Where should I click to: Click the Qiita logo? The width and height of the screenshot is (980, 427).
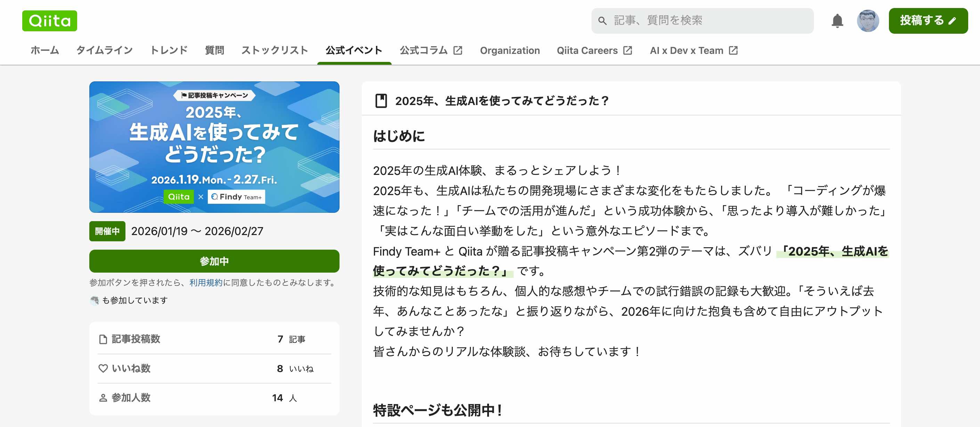[49, 21]
